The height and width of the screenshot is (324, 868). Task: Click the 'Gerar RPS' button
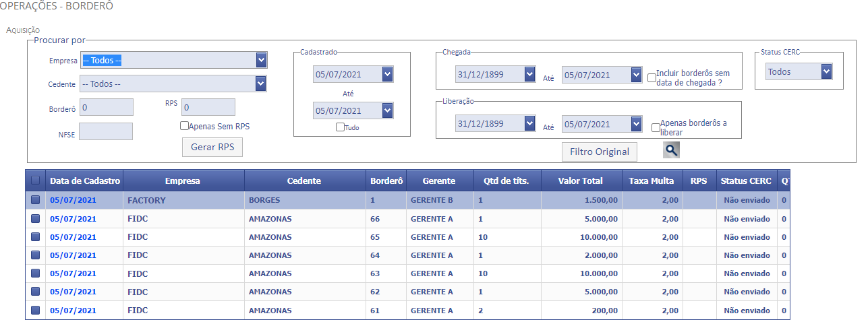pyautogui.click(x=212, y=147)
